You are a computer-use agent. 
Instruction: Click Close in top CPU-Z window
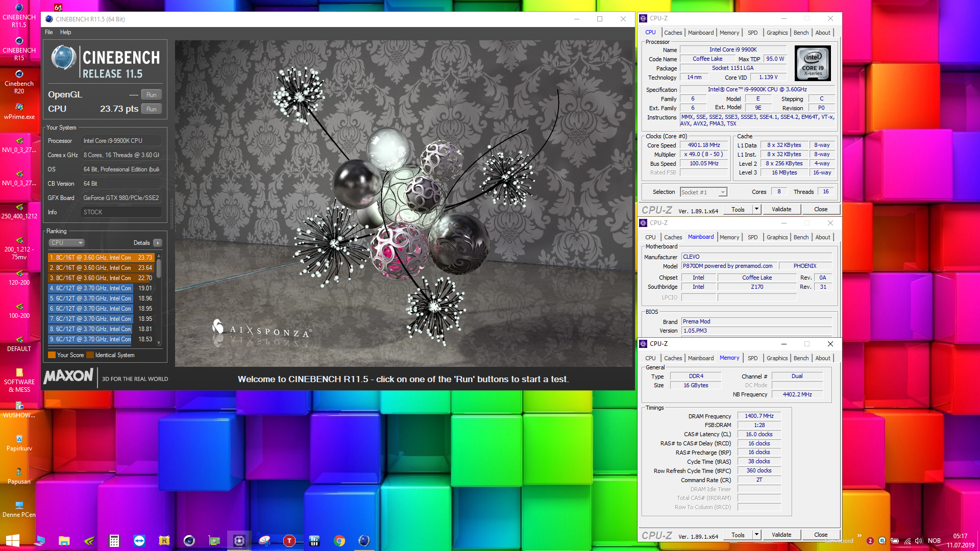point(821,210)
